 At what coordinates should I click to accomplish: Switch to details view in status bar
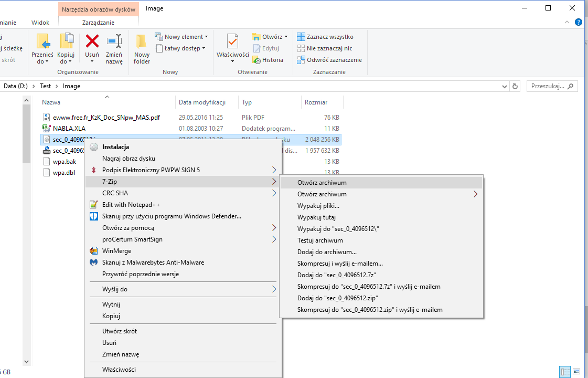(565, 372)
